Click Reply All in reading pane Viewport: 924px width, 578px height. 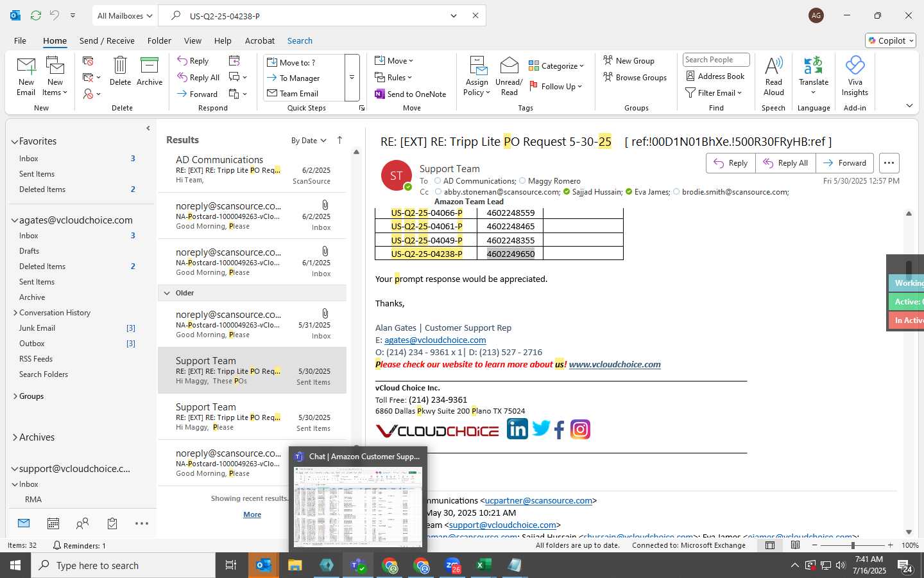tap(785, 163)
